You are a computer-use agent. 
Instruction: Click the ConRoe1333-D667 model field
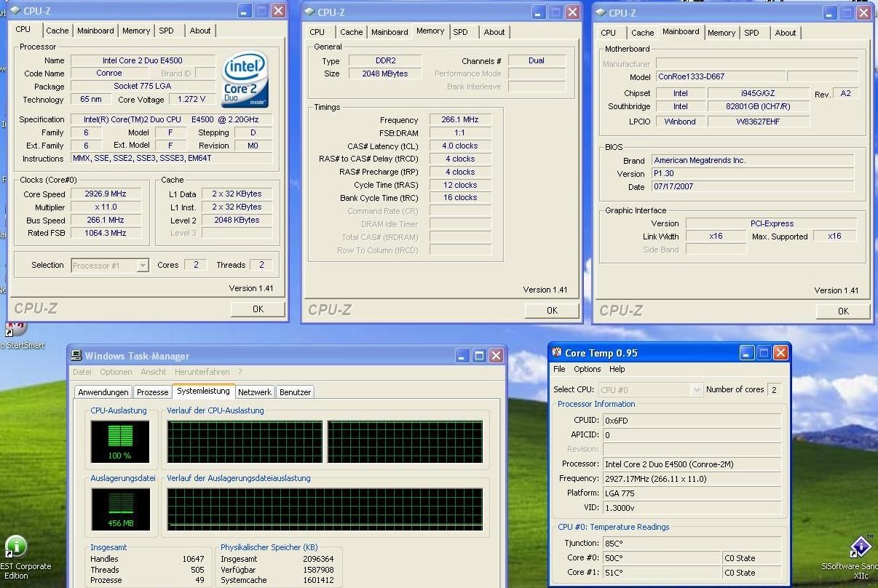pos(721,76)
